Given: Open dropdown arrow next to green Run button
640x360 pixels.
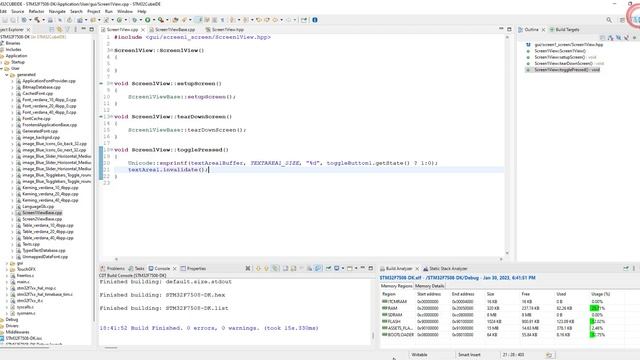Looking at the screenshot, I should point(153,20).
